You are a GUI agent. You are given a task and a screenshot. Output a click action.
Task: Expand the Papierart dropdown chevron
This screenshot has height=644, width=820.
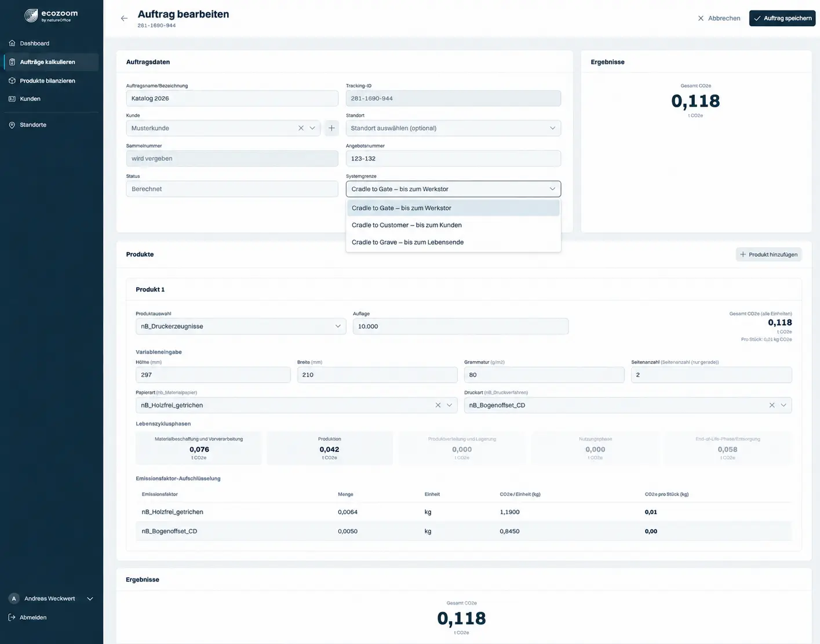pos(449,405)
